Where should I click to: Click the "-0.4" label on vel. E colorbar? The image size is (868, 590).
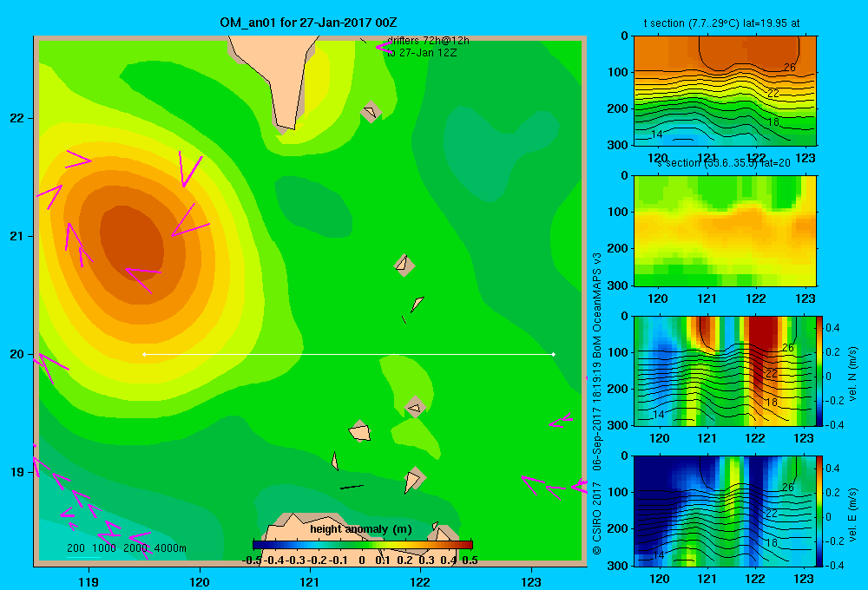(x=834, y=565)
